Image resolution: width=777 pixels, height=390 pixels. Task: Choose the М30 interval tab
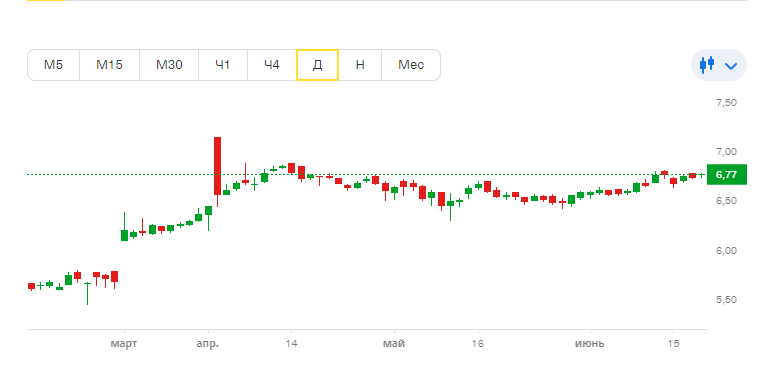click(x=169, y=65)
